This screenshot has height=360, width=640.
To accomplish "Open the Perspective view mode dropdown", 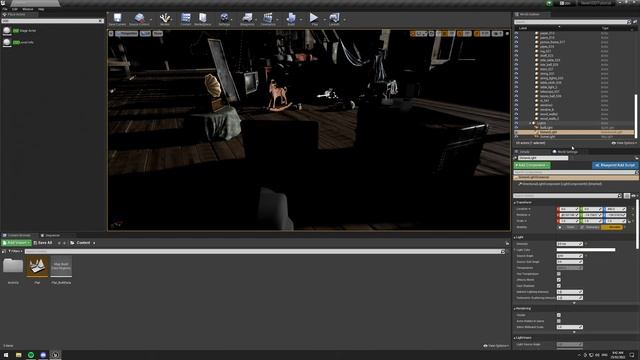I will coord(127,33).
